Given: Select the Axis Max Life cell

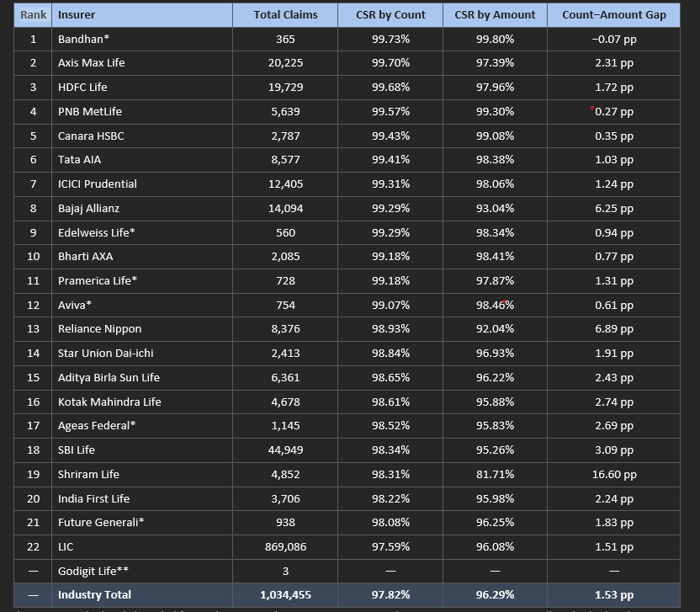Looking at the screenshot, I should (142, 63).
